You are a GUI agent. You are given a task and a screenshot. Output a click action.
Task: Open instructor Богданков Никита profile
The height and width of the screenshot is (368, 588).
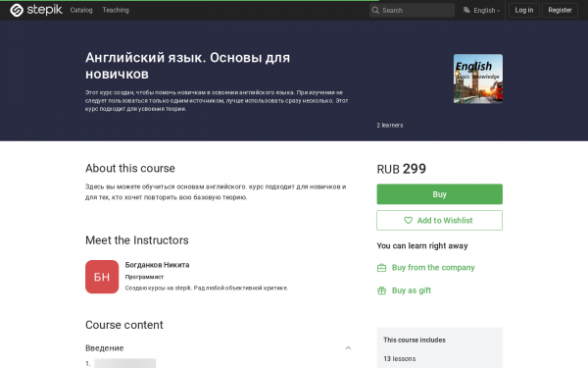click(157, 265)
